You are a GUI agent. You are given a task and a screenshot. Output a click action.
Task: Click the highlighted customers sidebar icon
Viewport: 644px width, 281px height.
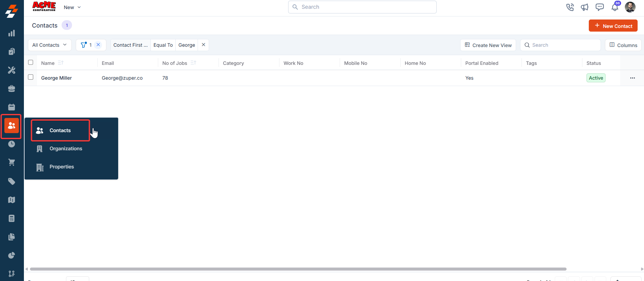11,126
